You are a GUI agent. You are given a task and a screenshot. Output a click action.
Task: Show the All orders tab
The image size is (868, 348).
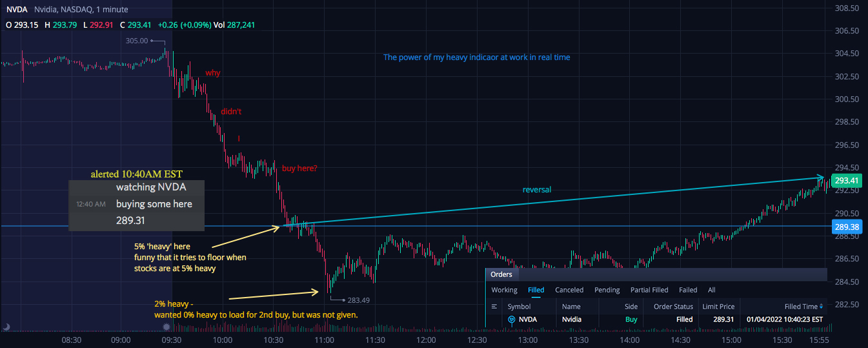pyautogui.click(x=712, y=290)
